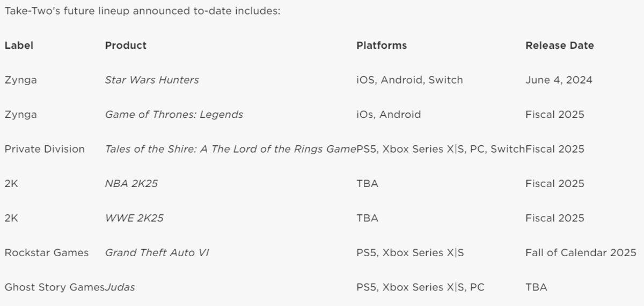Click the June 4, 2024 release date
644x306 pixels.
tap(559, 80)
